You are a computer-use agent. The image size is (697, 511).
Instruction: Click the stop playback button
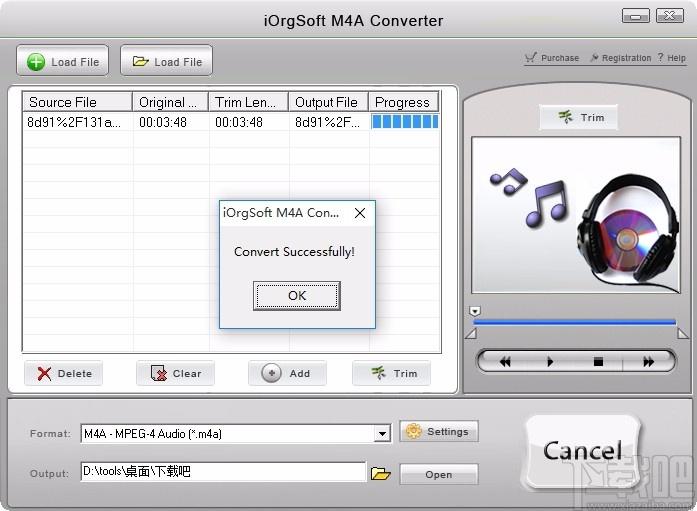click(598, 362)
